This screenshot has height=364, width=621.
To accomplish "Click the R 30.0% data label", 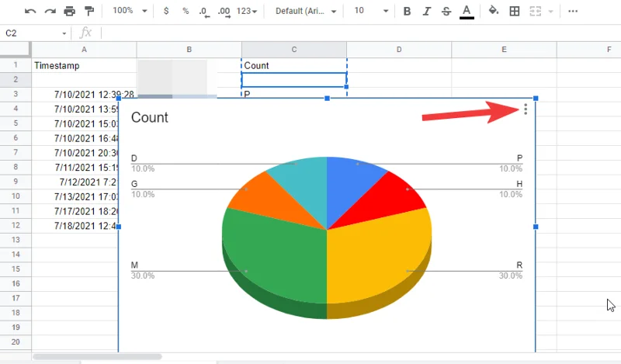I will click(x=511, y=270).
